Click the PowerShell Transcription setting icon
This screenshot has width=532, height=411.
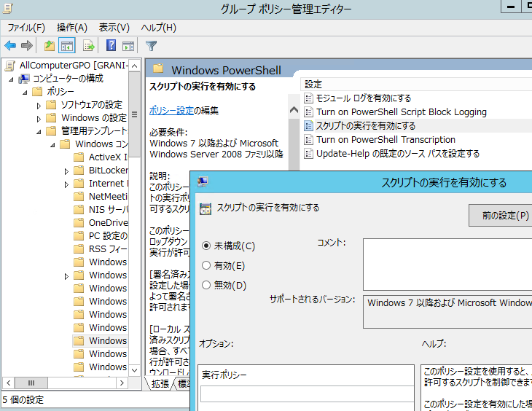[308, 140]
